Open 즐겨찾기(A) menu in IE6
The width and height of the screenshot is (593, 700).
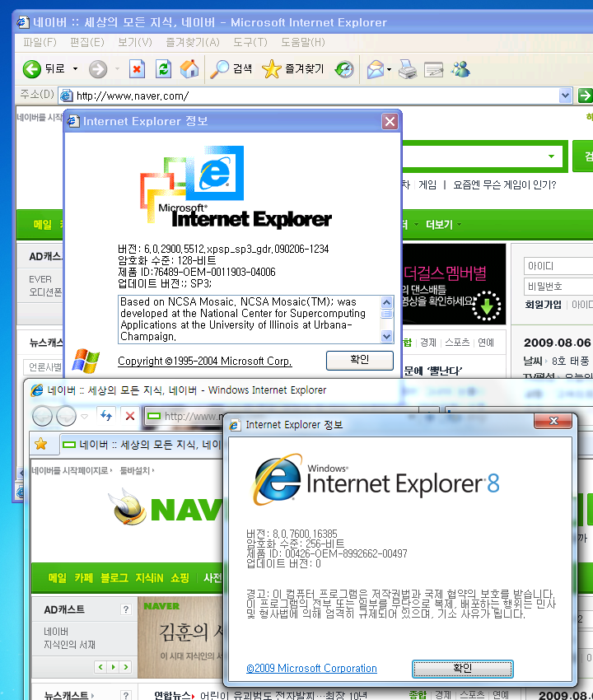(x=193, y=42)
